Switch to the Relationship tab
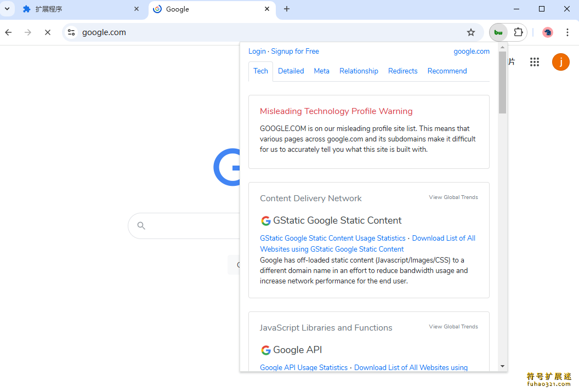Viewport: 579px width, 392px height. 359,71
